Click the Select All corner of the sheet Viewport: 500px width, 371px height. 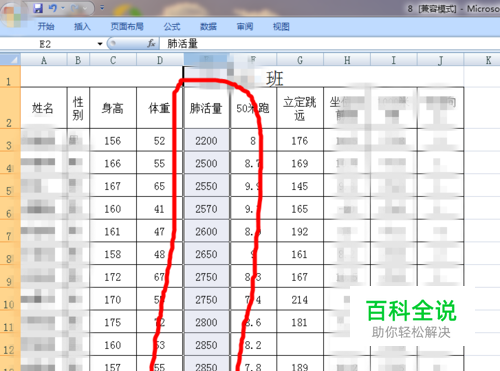click(x=10, y=60)
